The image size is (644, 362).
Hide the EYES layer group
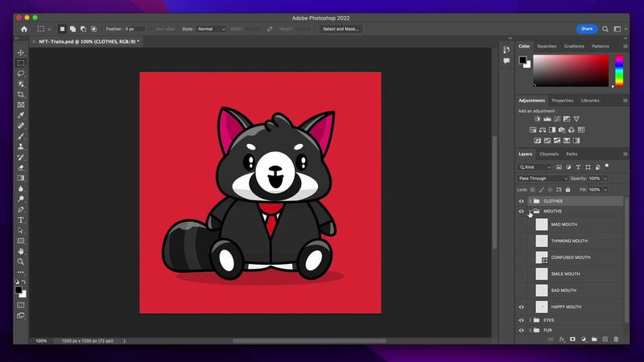pos(521,320)
